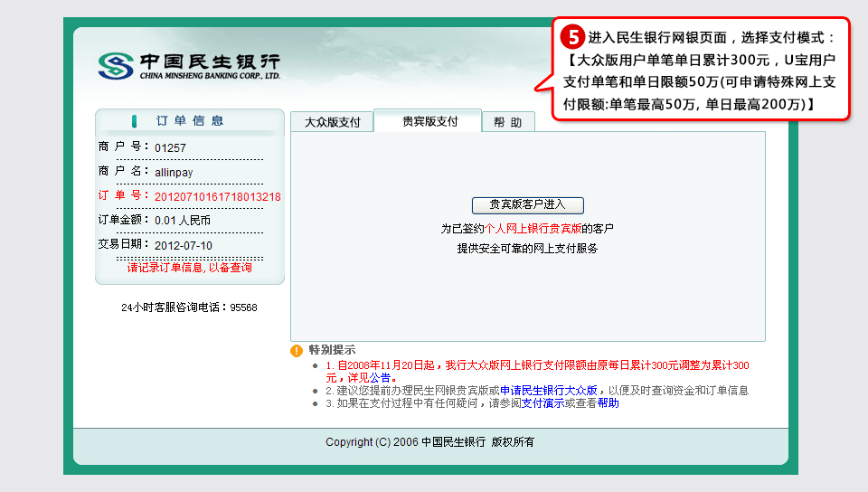868x492 pixels.
Task: Click the red tip about 2008年11月20日起 limit change
Action: click(537, 372)
